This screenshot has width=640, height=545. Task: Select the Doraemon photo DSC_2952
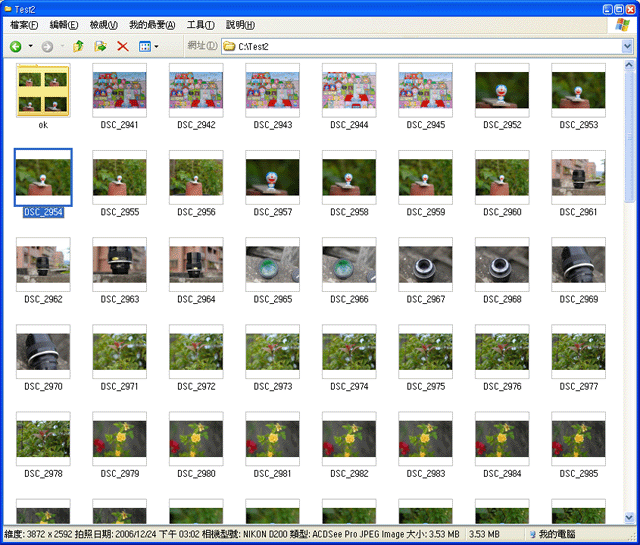tap(502, 90)
